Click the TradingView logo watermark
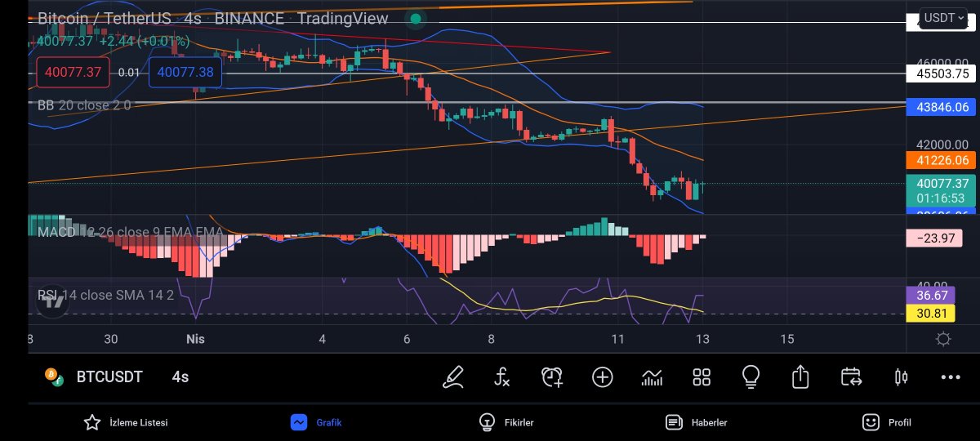 coord(54,301)
